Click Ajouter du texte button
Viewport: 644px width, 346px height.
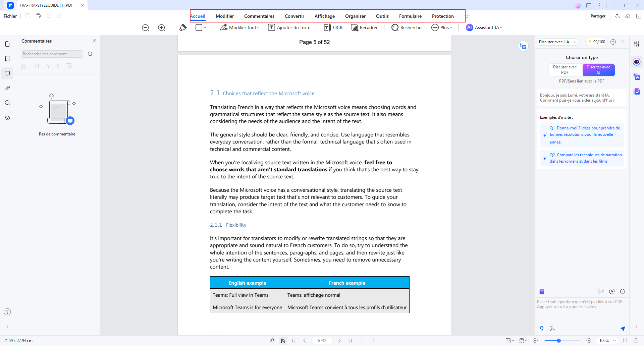click(289, 27)
